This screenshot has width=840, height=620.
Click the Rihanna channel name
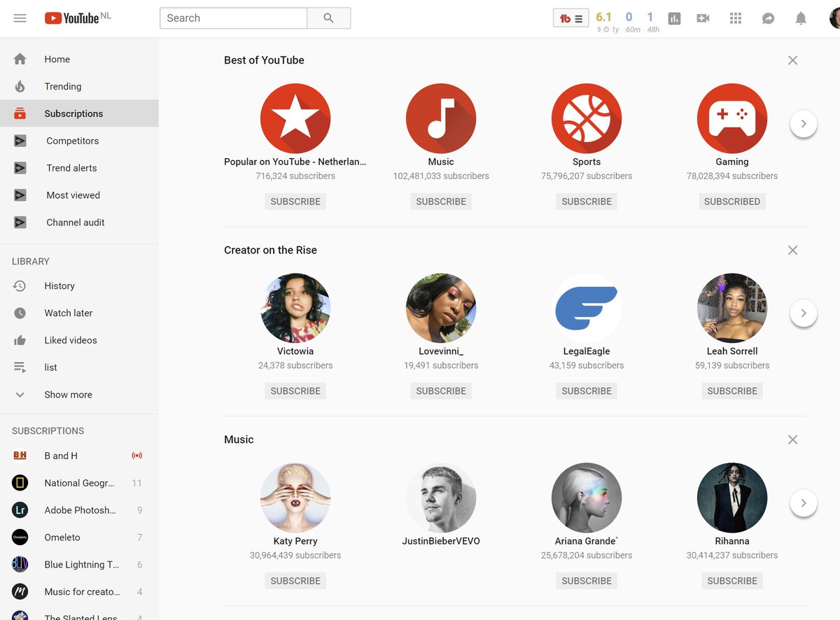point(732,542)
